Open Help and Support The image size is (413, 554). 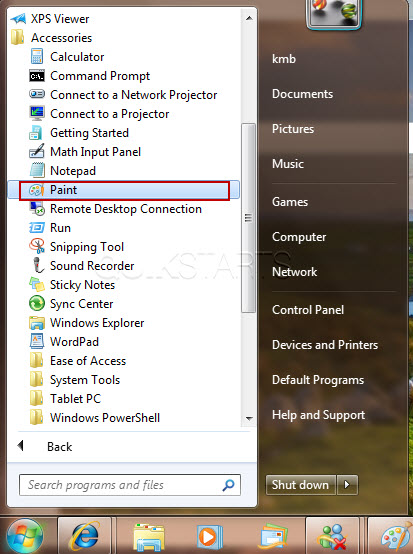318,415
